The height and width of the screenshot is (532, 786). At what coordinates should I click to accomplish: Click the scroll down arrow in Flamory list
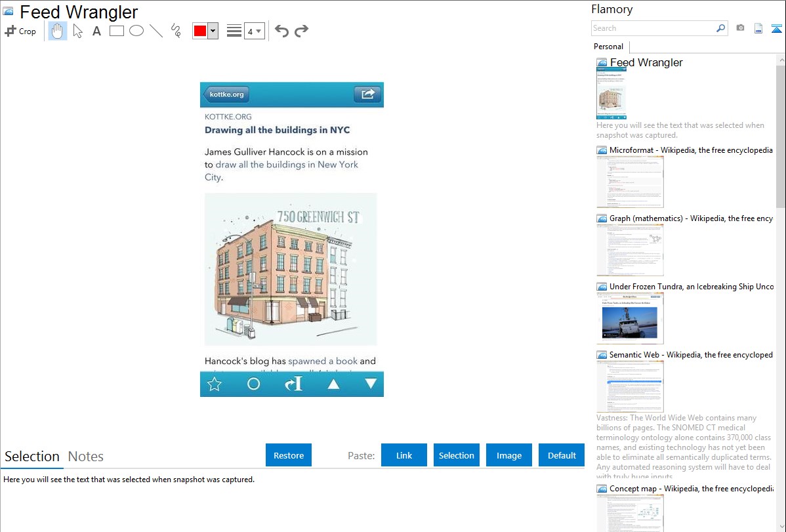pos(781,527)
